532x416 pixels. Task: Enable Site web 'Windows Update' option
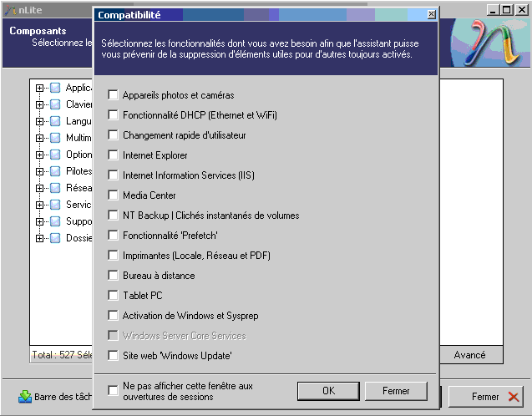[x=113, y=355]
